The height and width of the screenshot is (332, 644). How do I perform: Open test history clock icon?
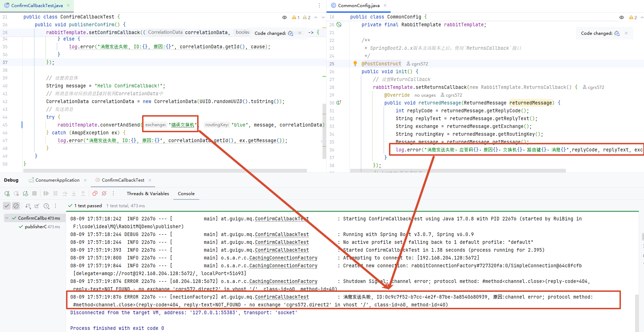(46, 206)
